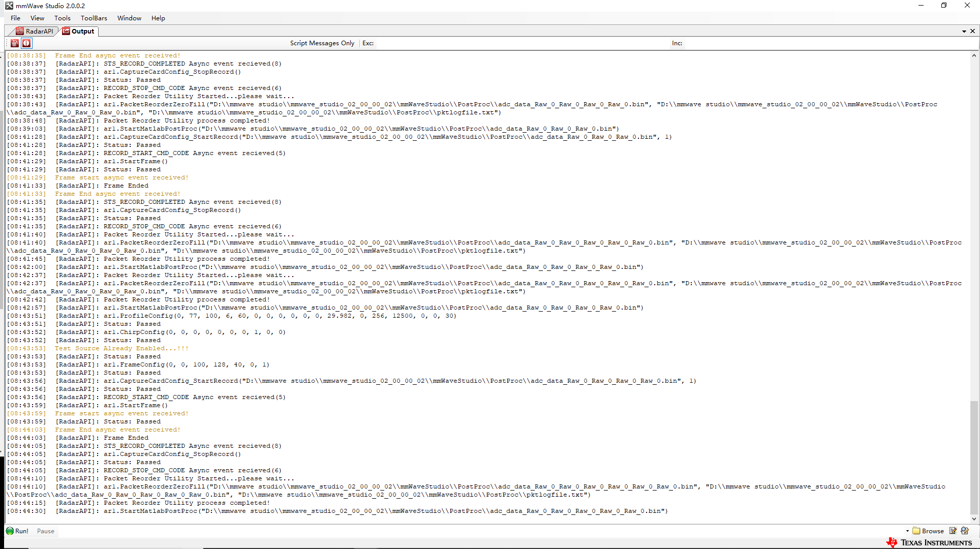Click the 08:43:56 RECORD_START_CMD_CODE log line
The image size is (980, 549).
coord(146,397)
